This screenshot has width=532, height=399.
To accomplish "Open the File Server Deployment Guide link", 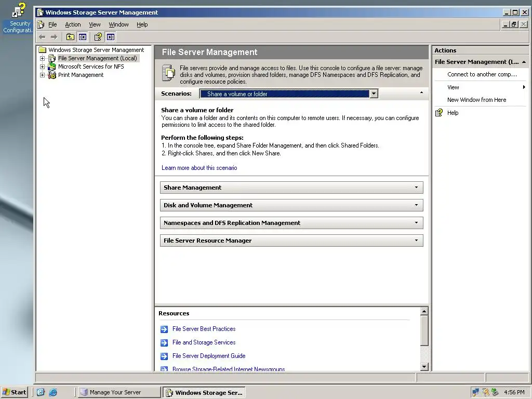I will pyautogui.click(x=209, y=356).
